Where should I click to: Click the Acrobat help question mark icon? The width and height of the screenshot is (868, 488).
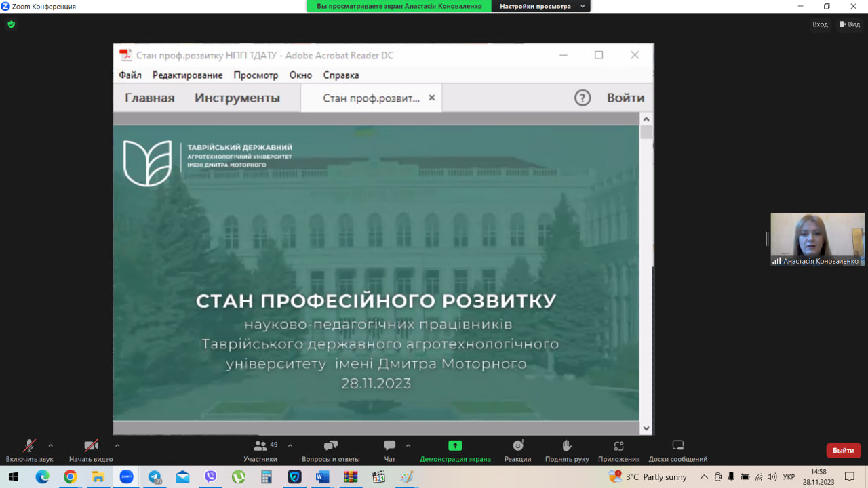583,98
